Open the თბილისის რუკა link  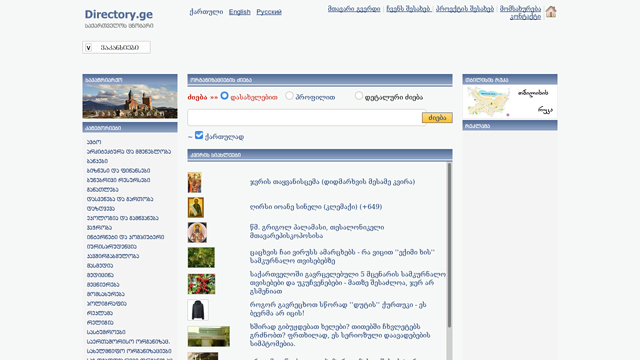pyautogui.click(x=535, y=101)
